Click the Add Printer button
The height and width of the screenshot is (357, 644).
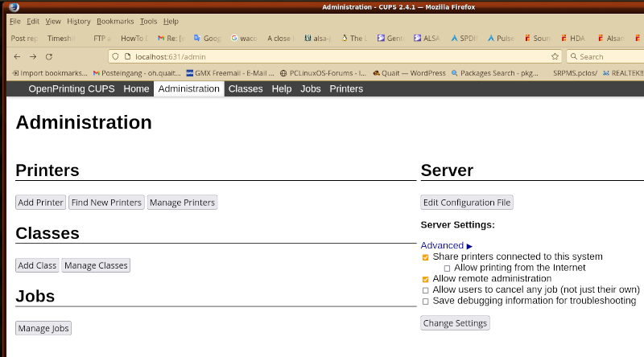click(x=40, y=203)
